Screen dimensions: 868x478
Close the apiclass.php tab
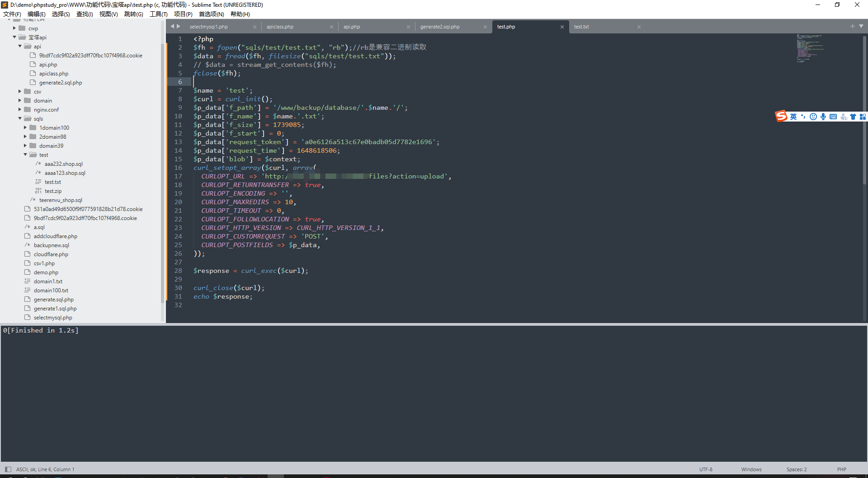(331, 27)
